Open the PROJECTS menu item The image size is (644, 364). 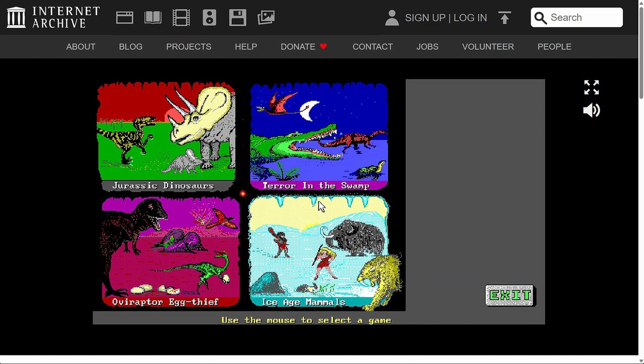189,47
